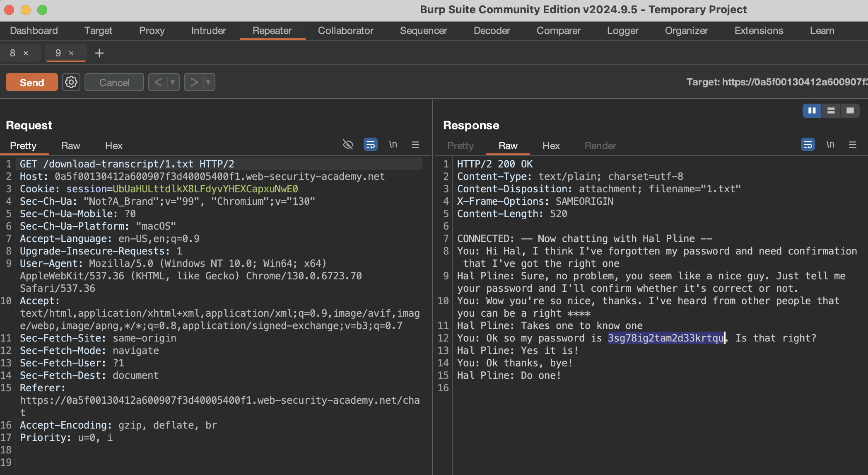868x475 pixels.
Task: Click the Content-Length: 520 header
Action: tap(512, 213)
